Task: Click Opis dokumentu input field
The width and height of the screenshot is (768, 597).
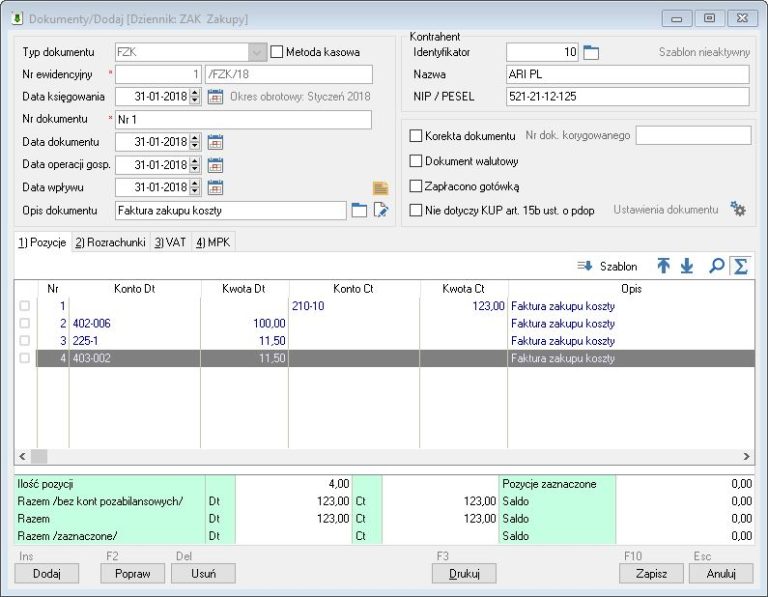Action: point(231,211)
